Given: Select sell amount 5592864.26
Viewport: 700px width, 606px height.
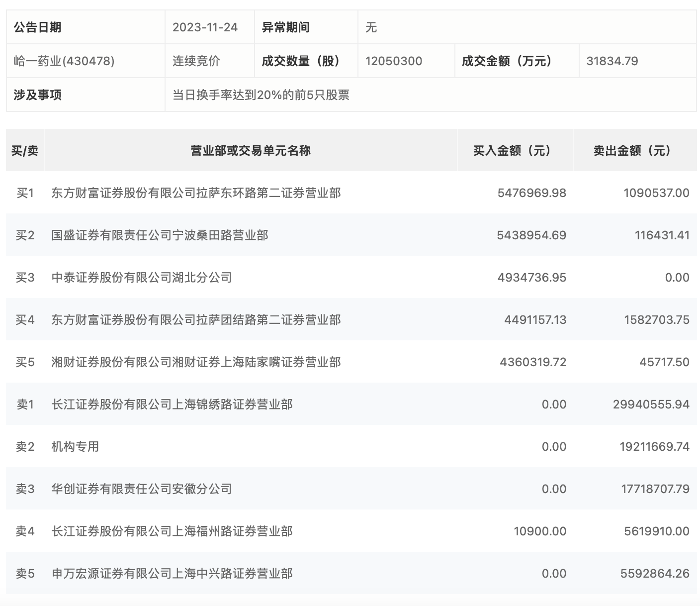Looking at the screenshot, I should point(655,574).
